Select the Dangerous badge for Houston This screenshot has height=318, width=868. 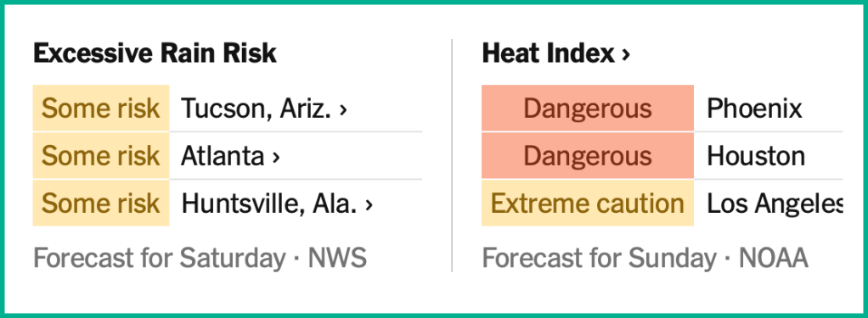[588, 156]
